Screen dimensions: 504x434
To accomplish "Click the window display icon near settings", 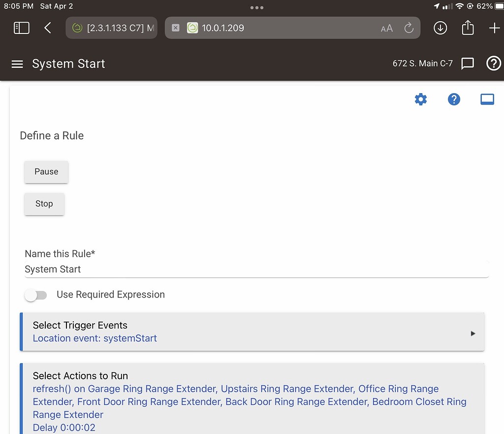I will coord(487,99).
